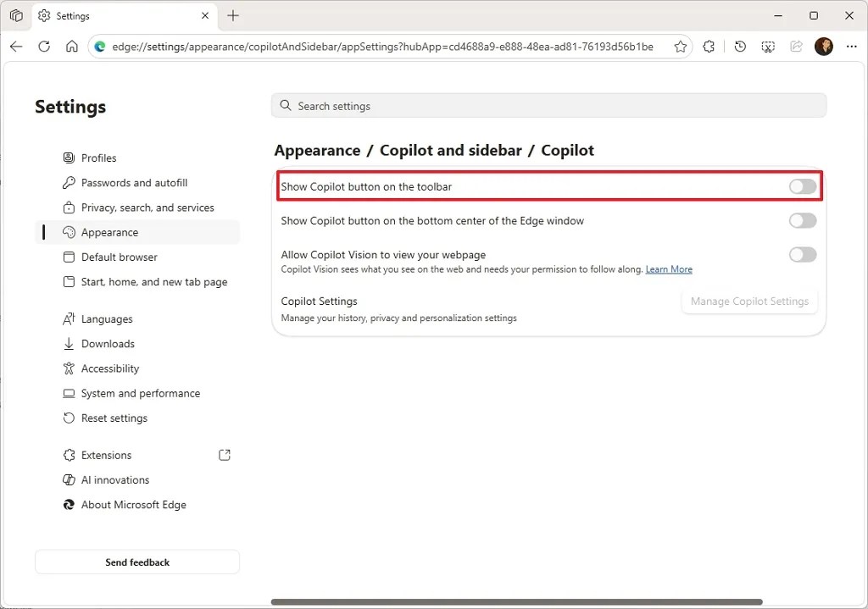Click the Home icon next to the address bar

coord(72,47)
